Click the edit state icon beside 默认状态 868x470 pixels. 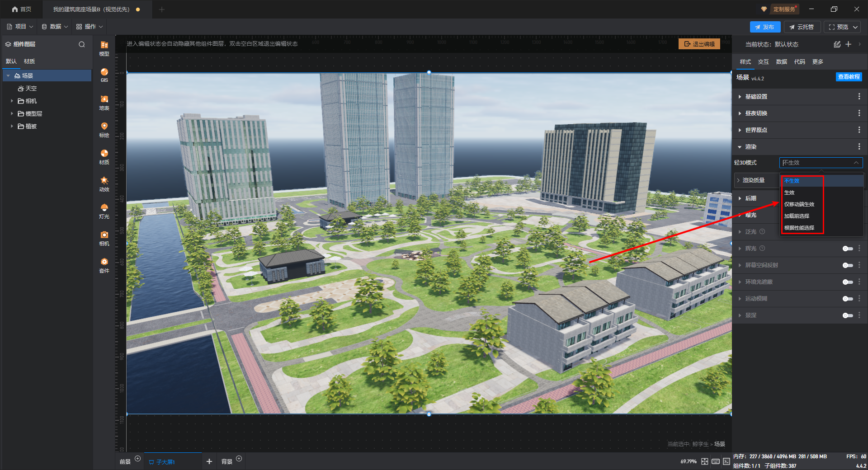837,44
